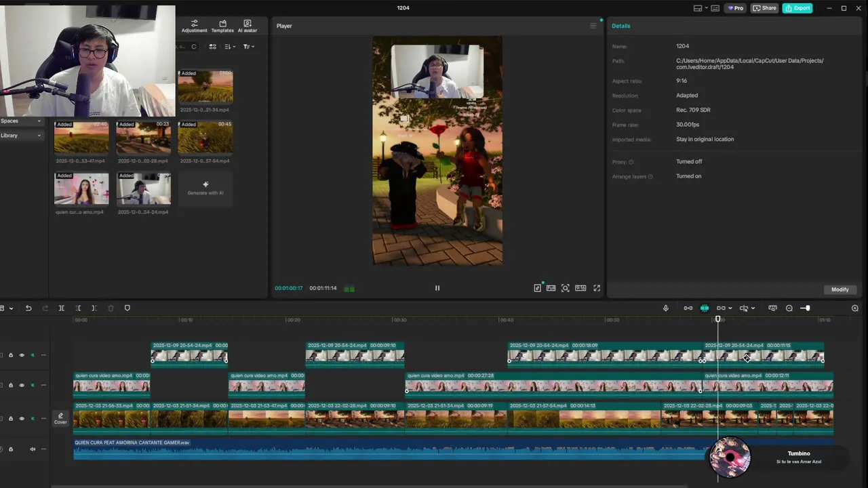Delete right of playhead with trim-right tool

tap(94, 308)
